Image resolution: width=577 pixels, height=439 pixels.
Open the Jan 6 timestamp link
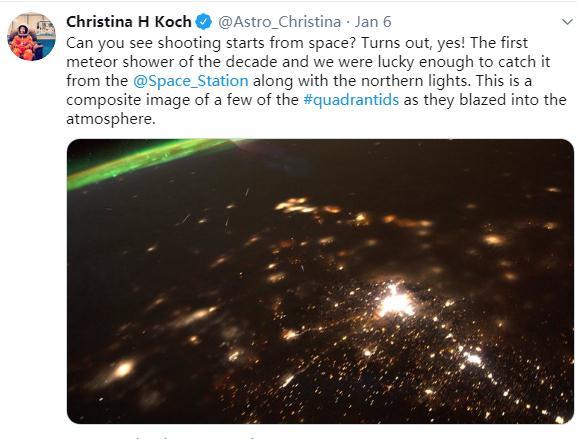coord(373,22)
